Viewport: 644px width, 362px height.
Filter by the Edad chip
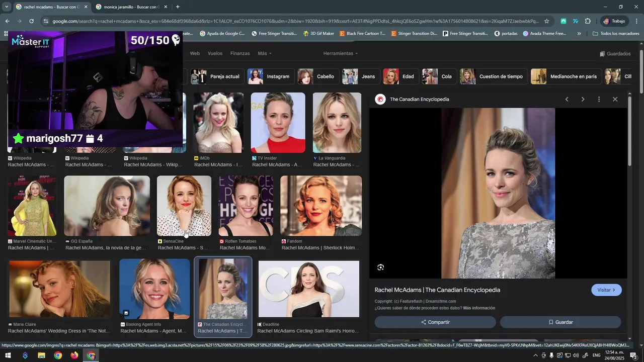point(401,76)
